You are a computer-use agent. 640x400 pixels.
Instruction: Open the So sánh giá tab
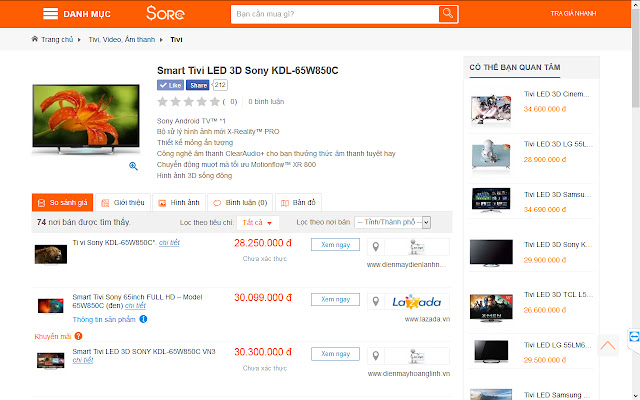click(x=62, y=202)
